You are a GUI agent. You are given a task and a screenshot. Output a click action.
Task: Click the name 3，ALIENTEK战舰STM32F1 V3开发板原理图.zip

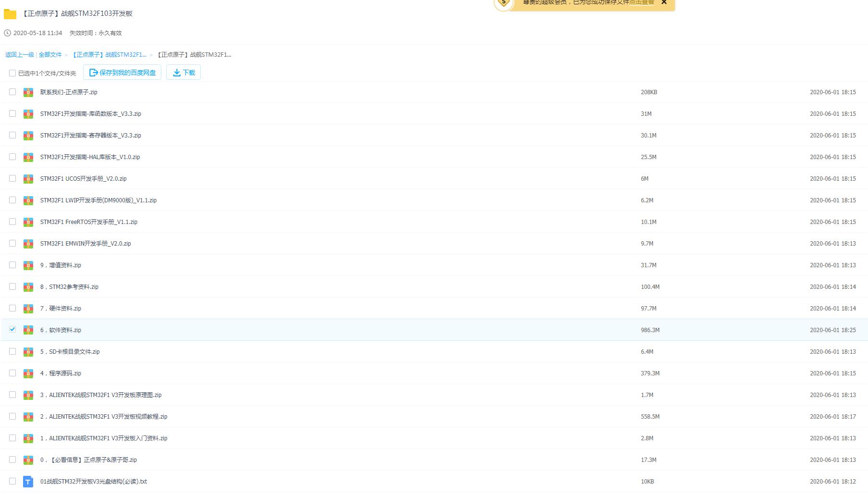[x=101, y=395]
